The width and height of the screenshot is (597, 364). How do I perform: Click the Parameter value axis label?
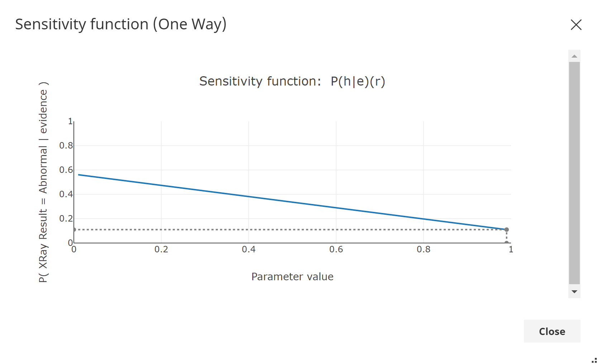tap(292, 276)
